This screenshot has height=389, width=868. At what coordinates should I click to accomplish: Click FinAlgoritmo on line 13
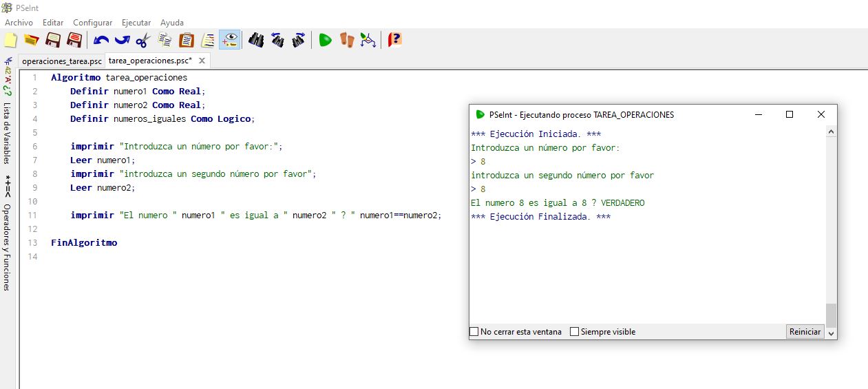[84, 242]
